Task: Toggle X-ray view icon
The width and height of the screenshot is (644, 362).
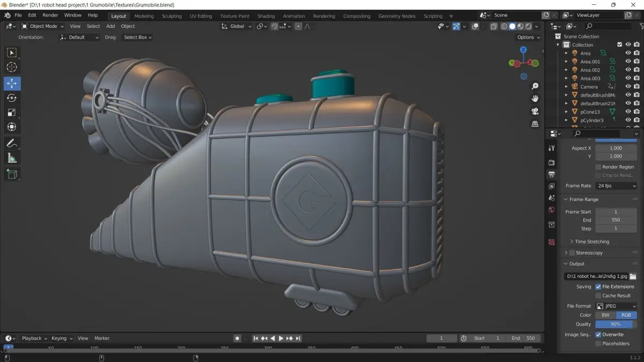Action: coord(494,26)
